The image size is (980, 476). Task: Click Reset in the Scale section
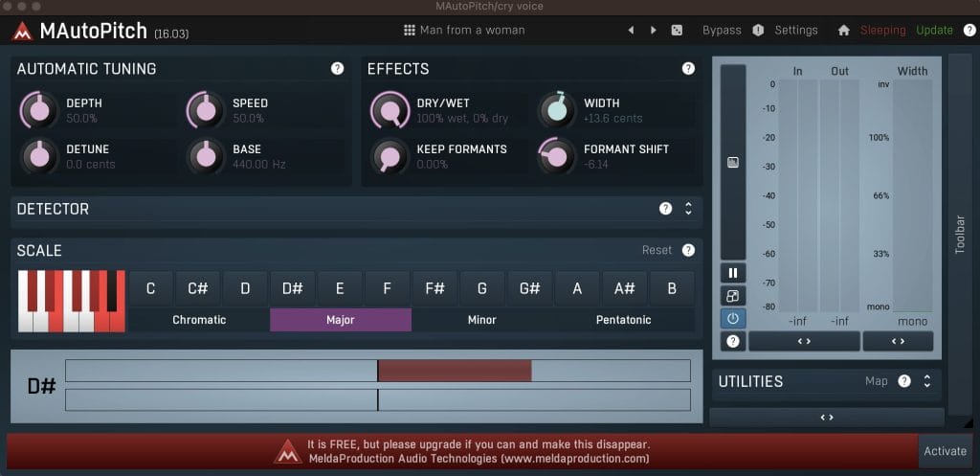coord(657,250)
